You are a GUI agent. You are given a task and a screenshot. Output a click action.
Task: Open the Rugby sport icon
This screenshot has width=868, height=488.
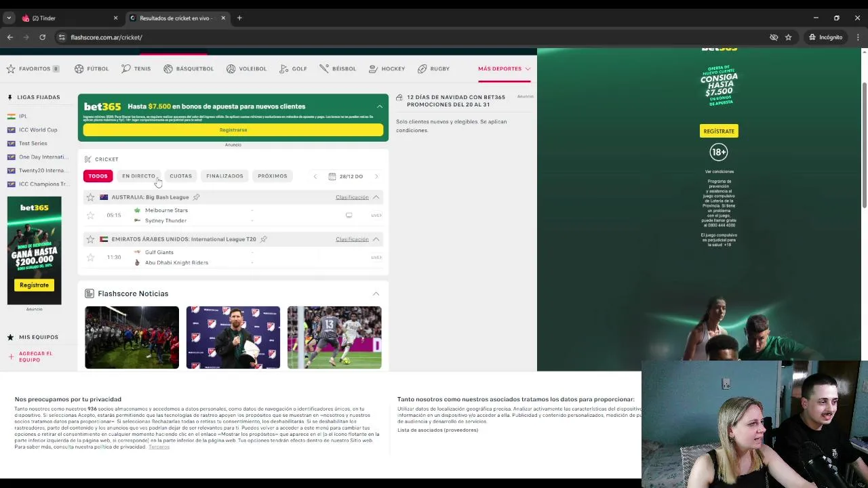pyautogui.click(x=422, y=68)
